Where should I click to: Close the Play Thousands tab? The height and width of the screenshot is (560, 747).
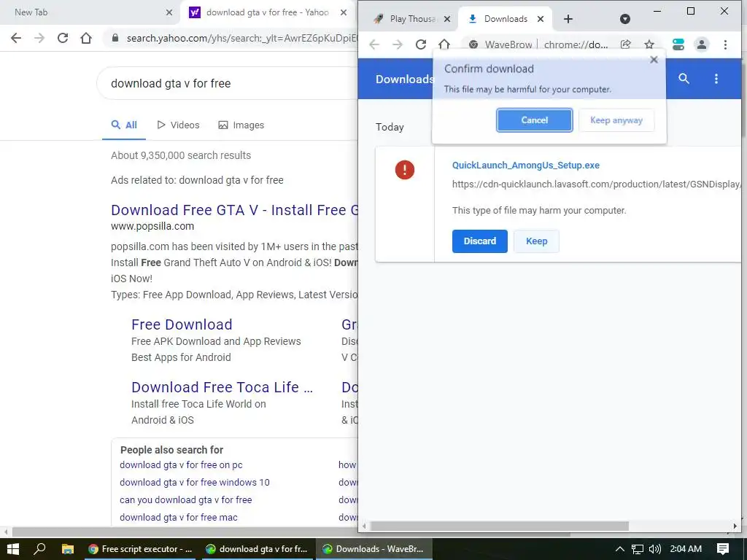coord(447,19)
